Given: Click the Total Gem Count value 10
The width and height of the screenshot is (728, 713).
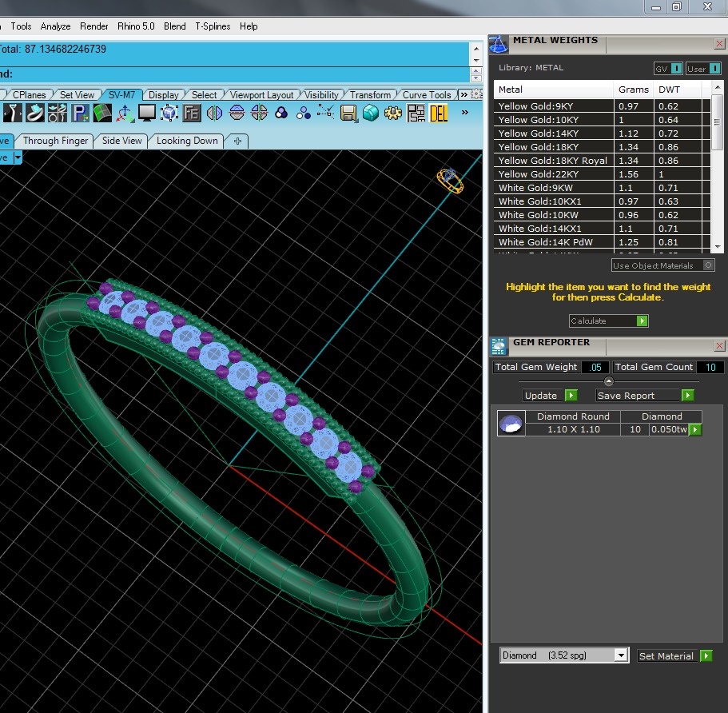Looking at the screenshot, I should [710, 367].
